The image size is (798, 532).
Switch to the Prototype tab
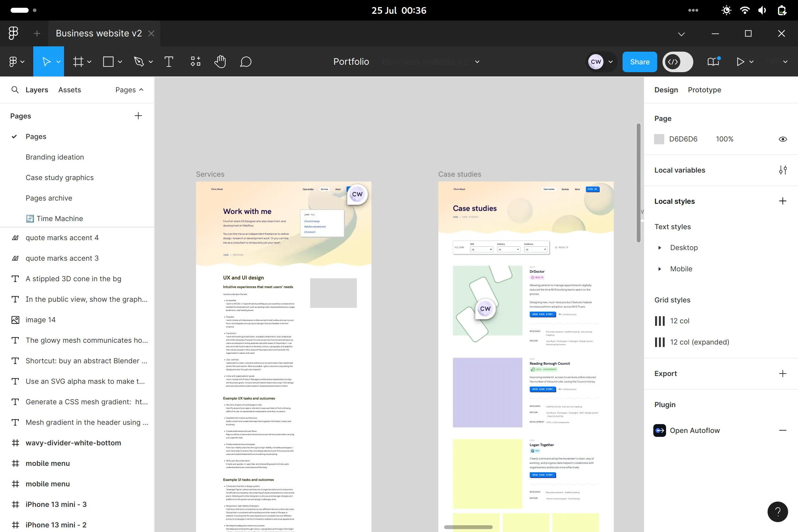point(704,89)
